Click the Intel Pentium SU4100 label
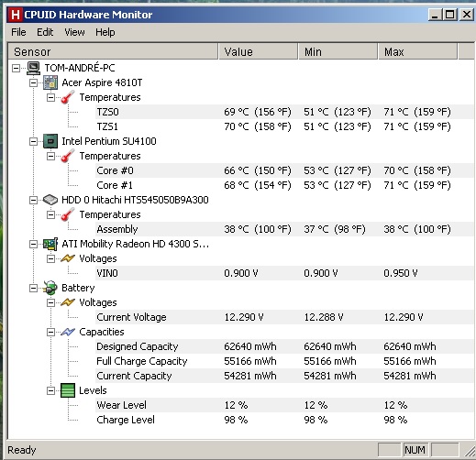Viewport: 476px width, 460px height. (x=109, y=141)
